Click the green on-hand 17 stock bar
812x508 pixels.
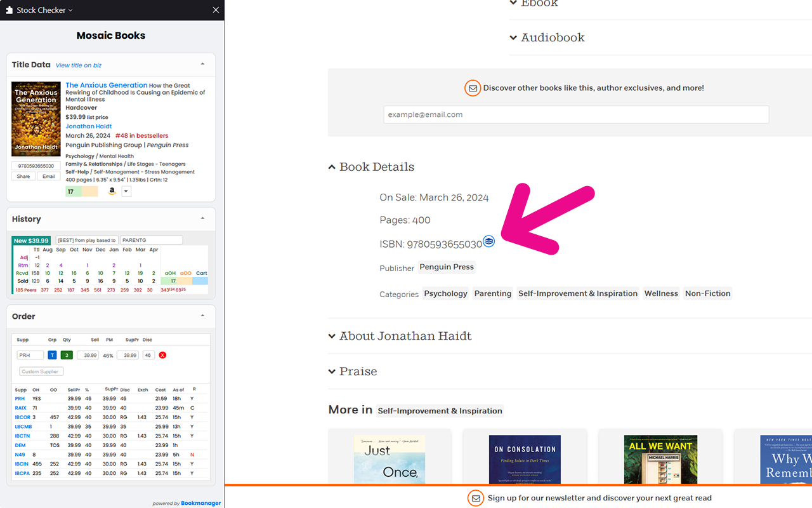click(74, 192)
